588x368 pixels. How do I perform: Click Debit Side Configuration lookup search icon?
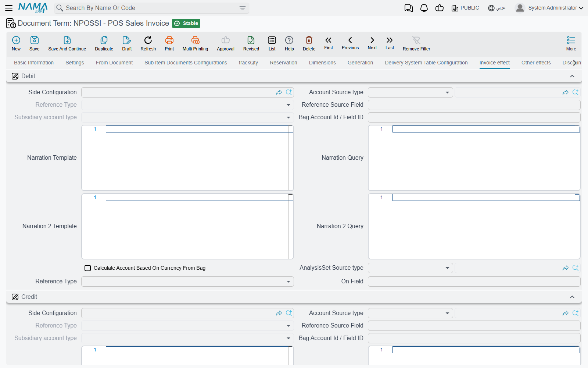click(x=289, y=92)
